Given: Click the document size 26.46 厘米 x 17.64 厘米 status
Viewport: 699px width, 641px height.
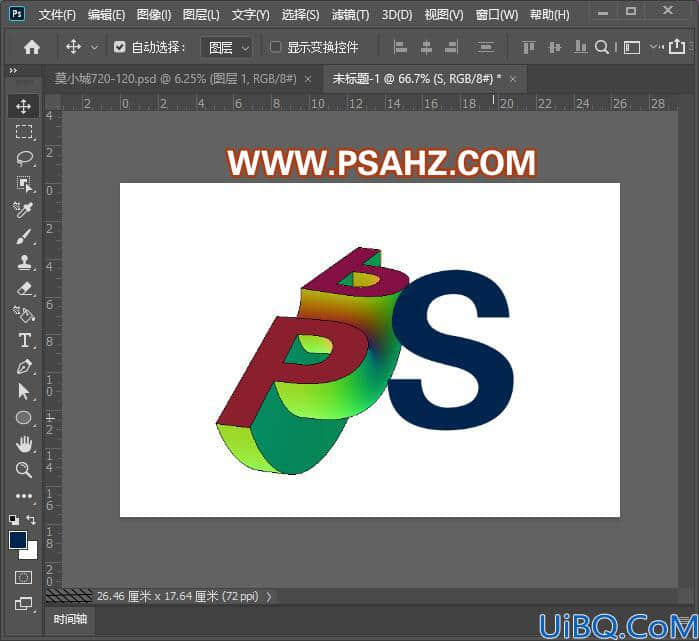Looking at the screenshot, I should tap(177, 596).
